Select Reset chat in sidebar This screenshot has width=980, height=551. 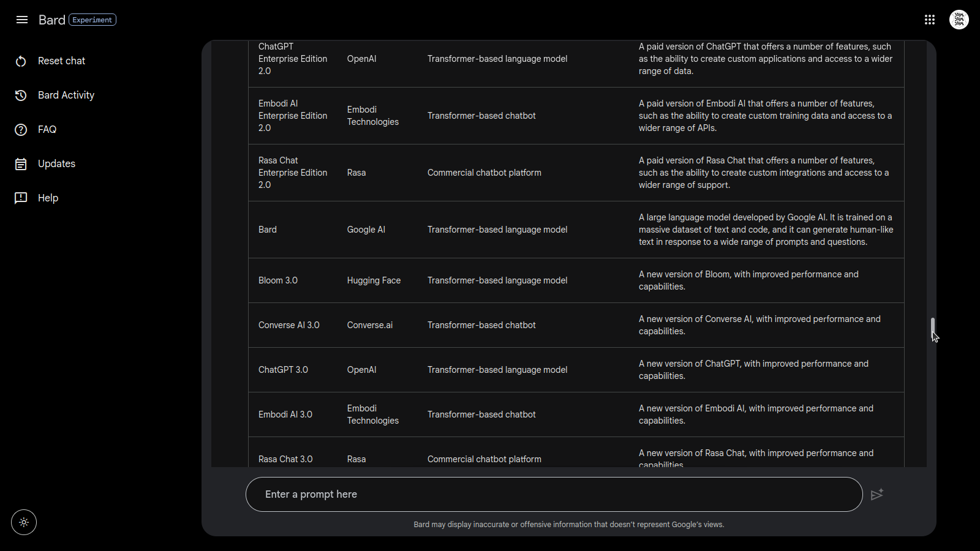(x=61, y=61)
